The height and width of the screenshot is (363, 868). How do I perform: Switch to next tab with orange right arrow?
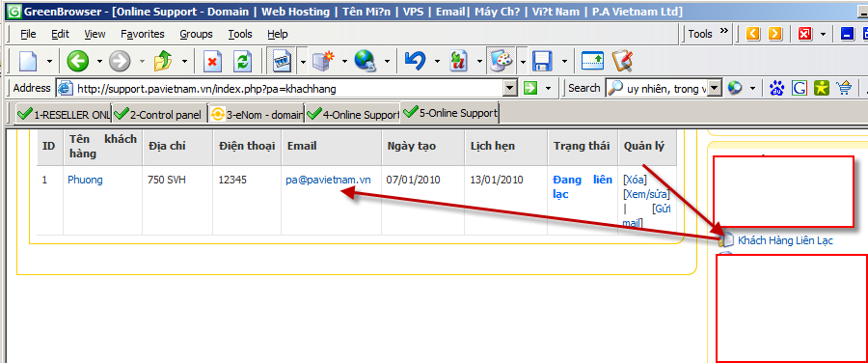(775, 34)
